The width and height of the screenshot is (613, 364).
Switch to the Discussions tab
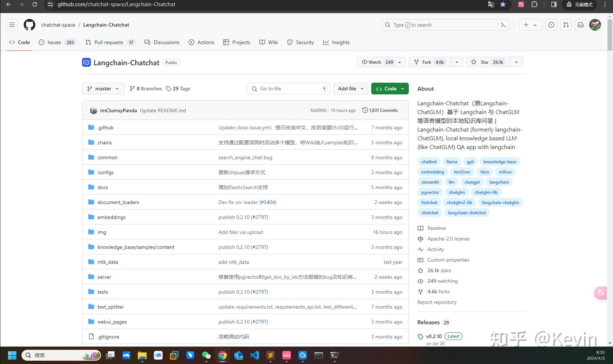(x=162, y=42)
